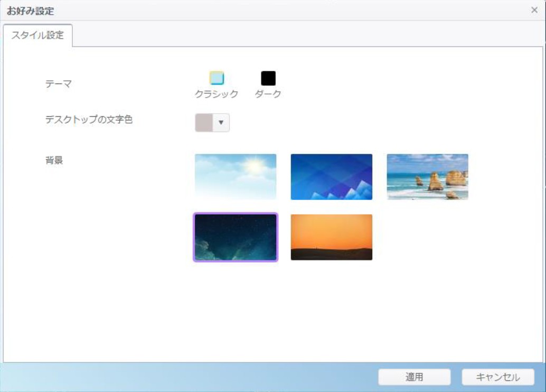The image size is (546, 392).
Task: Click the クラシック theme label
Action: [216, 94]
